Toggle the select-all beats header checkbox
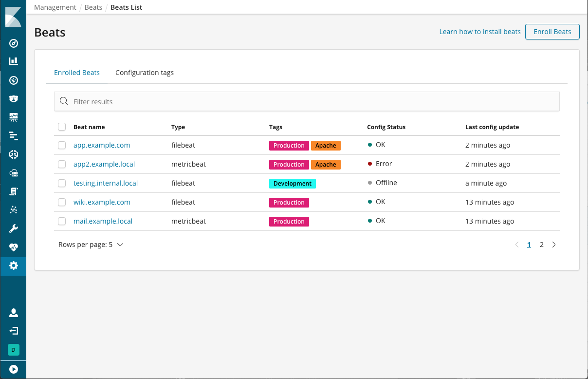 62,126
